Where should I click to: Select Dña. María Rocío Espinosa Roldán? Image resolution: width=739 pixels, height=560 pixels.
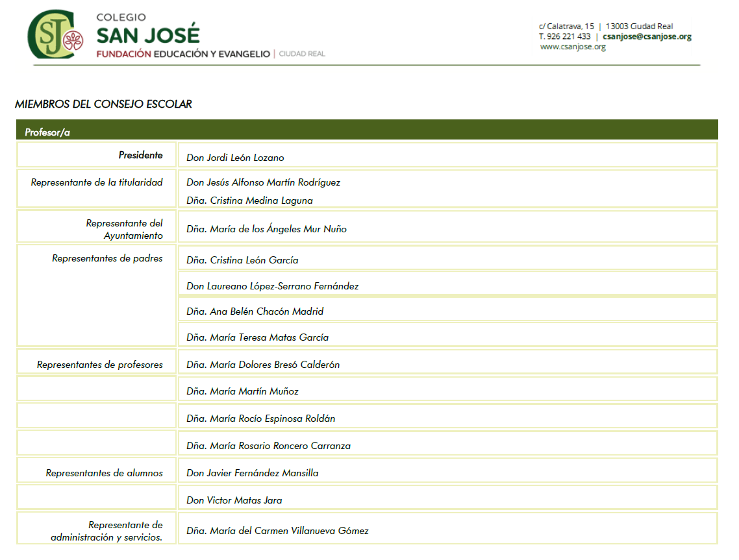(260, 419)
